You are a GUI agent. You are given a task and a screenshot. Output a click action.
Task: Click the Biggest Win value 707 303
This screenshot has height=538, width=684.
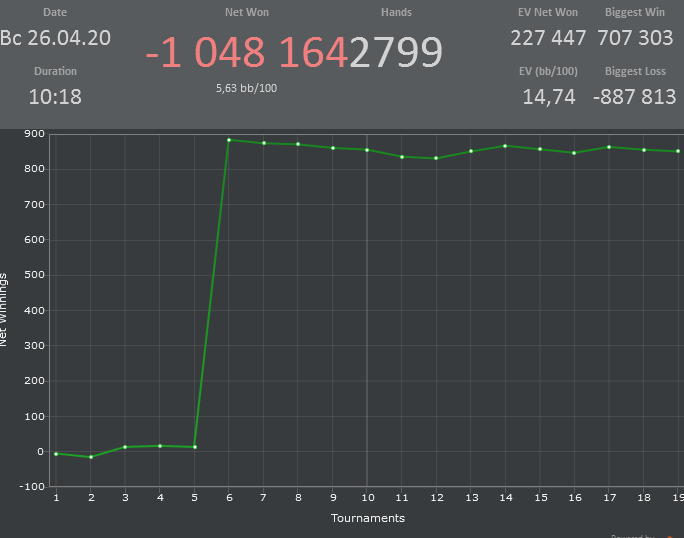(x=635, y=38)
